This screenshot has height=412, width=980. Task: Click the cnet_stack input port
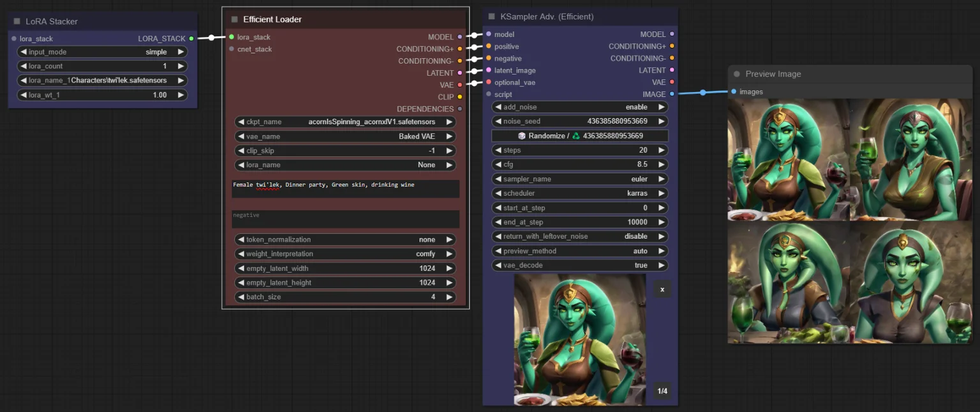coord(232,49)
